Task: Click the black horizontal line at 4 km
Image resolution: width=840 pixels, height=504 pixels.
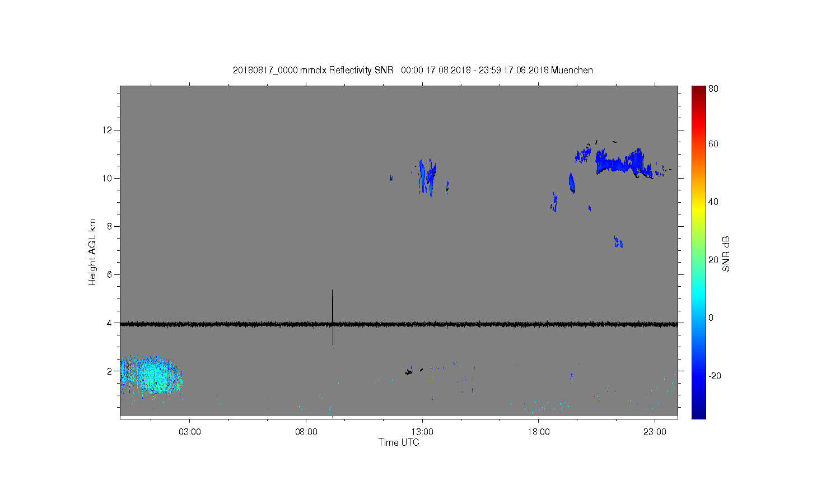Action: (399, 324)
